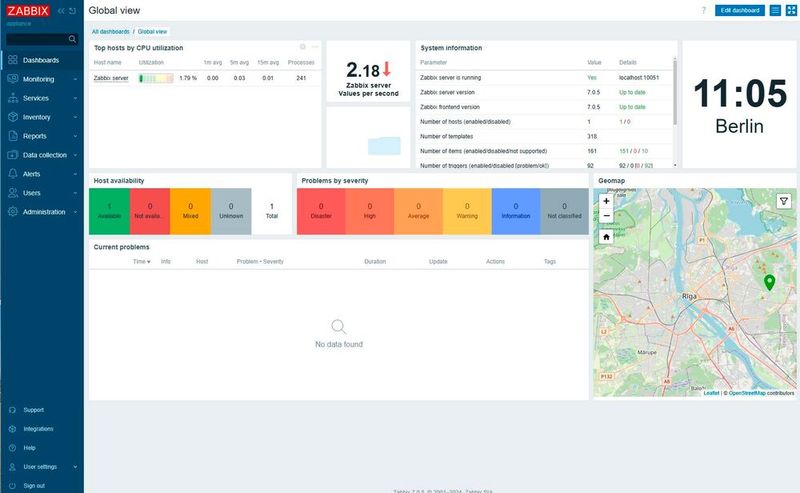Select the red Not available hosts tile

pos(149,211)
